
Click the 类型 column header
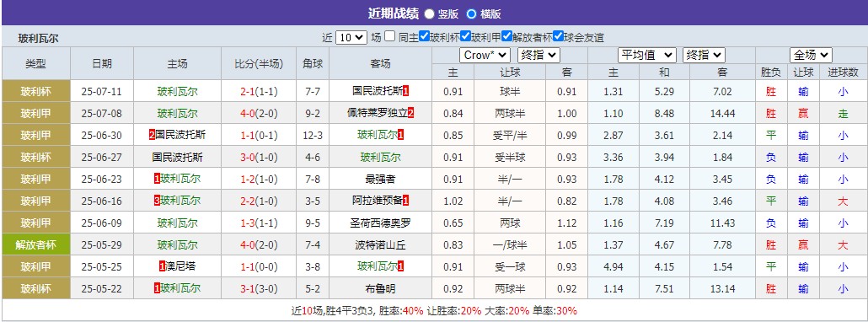click(36, 63)
